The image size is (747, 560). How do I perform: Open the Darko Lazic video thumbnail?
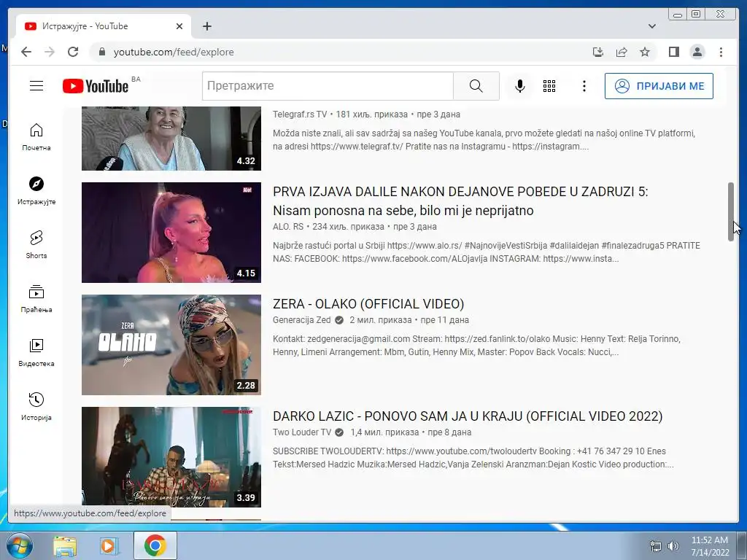coord(171,457)
